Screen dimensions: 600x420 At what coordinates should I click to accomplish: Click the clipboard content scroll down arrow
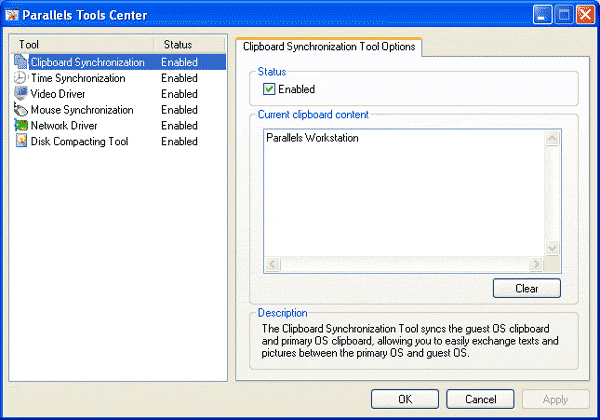(552, 249)
